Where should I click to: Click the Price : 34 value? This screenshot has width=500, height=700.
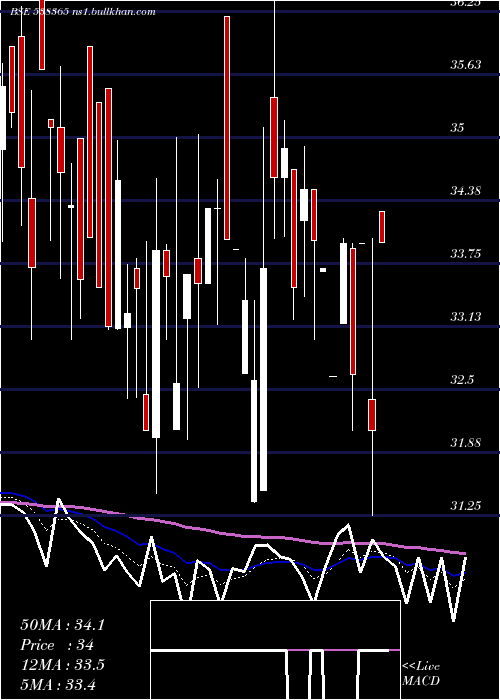57,646
